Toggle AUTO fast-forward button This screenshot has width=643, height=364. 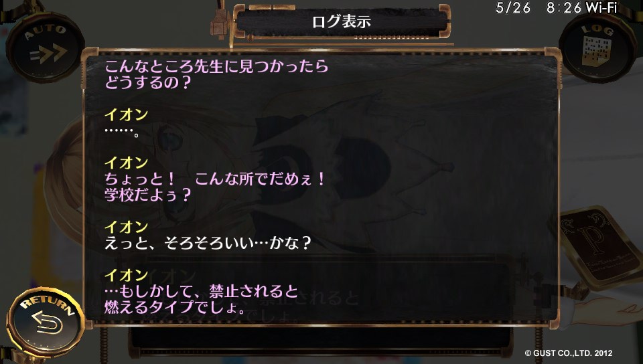point(45,47)
